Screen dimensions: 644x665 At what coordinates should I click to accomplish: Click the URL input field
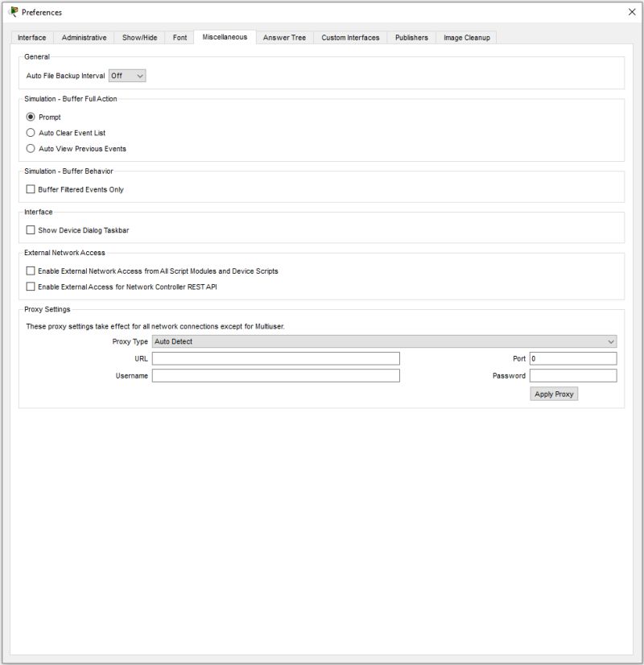click(x=278, y=358)
